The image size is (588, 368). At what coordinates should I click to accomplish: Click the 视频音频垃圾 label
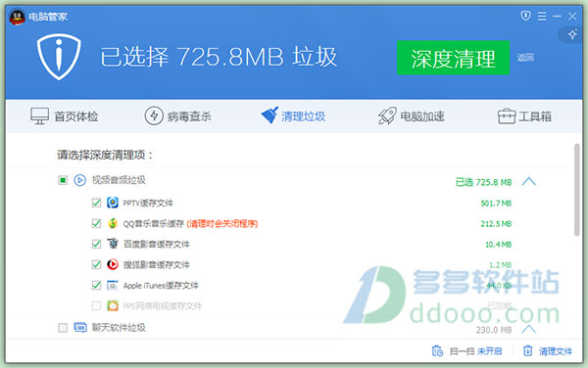119,180
